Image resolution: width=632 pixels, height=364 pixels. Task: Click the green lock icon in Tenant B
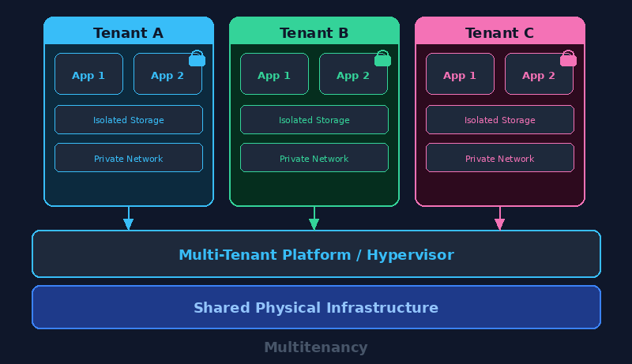click(382, 59)
